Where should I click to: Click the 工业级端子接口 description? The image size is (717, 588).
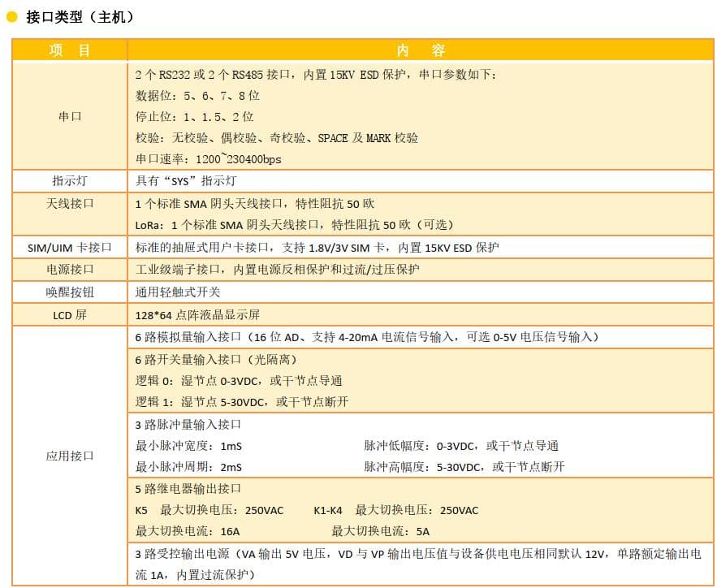pos(277,270)
